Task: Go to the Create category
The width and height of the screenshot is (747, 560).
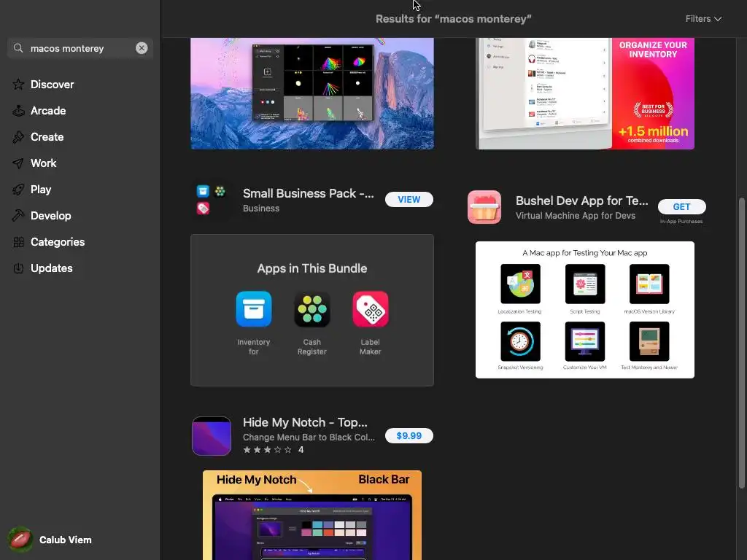Action: [47, 136]
